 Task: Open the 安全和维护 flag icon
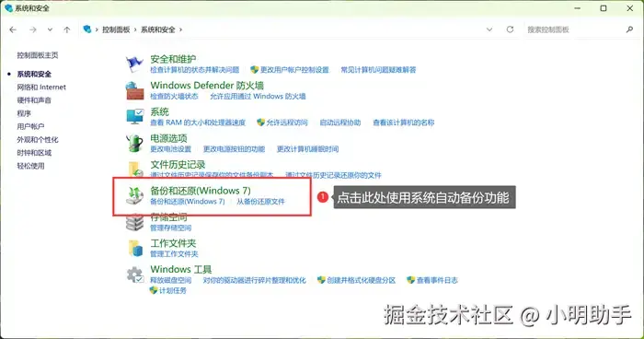(x=134, y=64)
